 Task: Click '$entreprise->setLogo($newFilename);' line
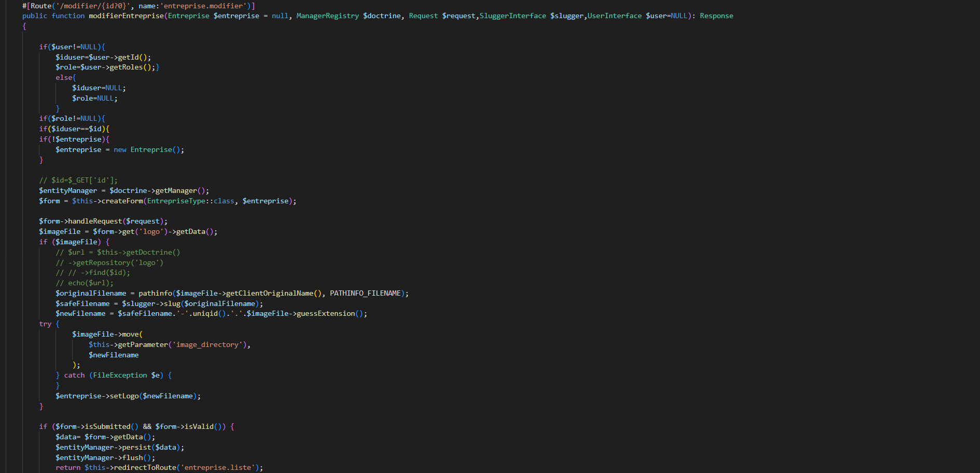(128, 396)
